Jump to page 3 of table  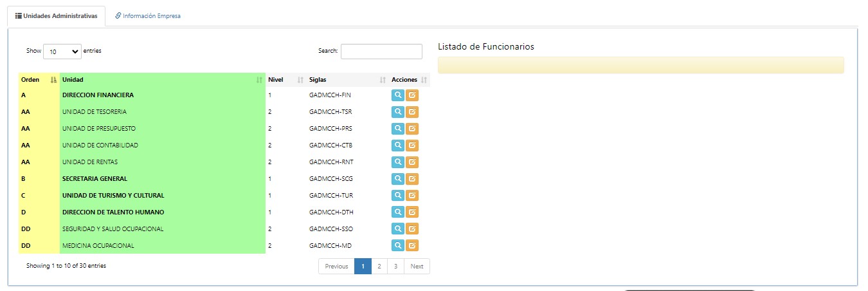pyautogui.click(x=395, y=267)
